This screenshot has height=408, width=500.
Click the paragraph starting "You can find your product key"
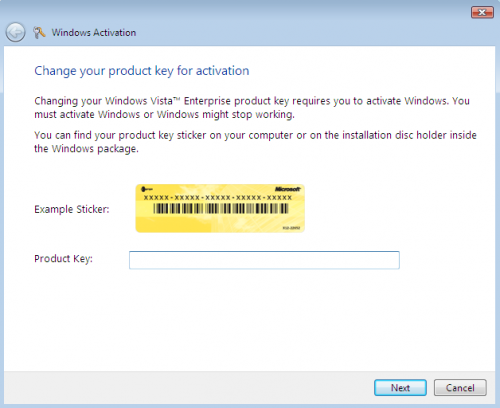click(255, 142)
